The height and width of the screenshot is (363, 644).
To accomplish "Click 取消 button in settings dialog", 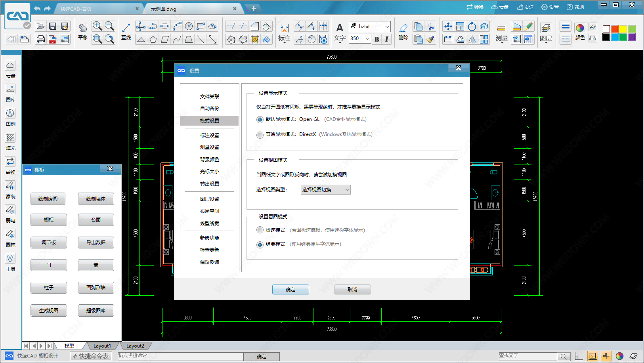I will pyautogui.click(x=352, y=290).
